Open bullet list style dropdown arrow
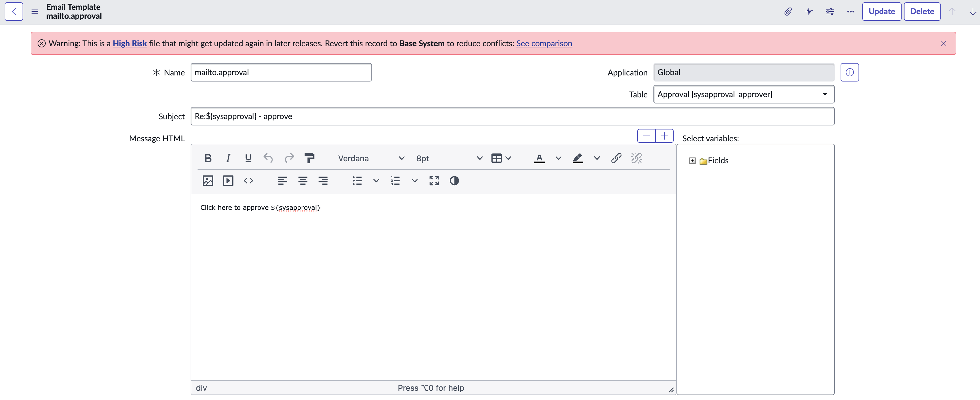 [376, 181]
